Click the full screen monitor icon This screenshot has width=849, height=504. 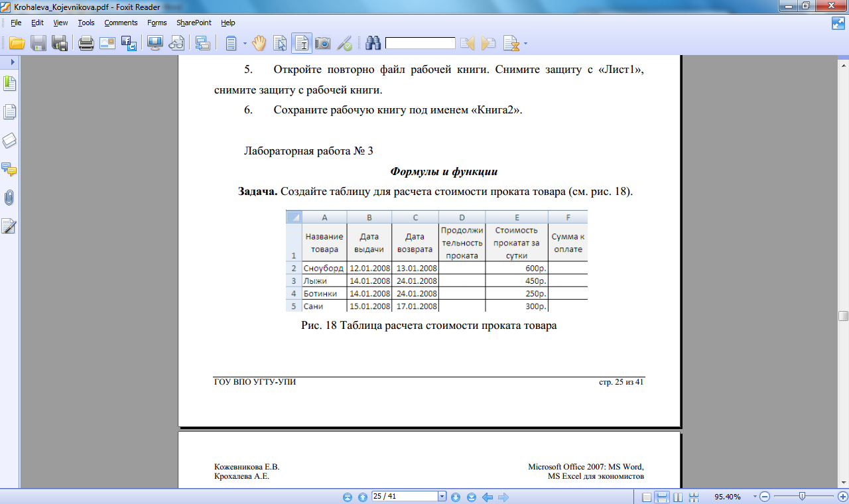pos(155,44)
